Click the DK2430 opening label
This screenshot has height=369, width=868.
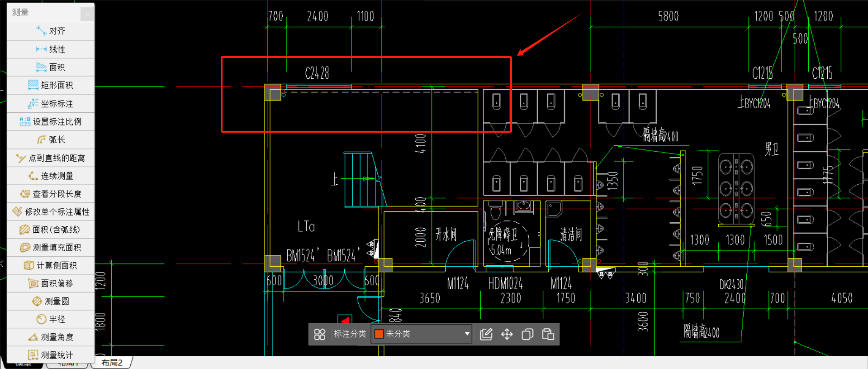pyautogui.click(x=731, y=284)
